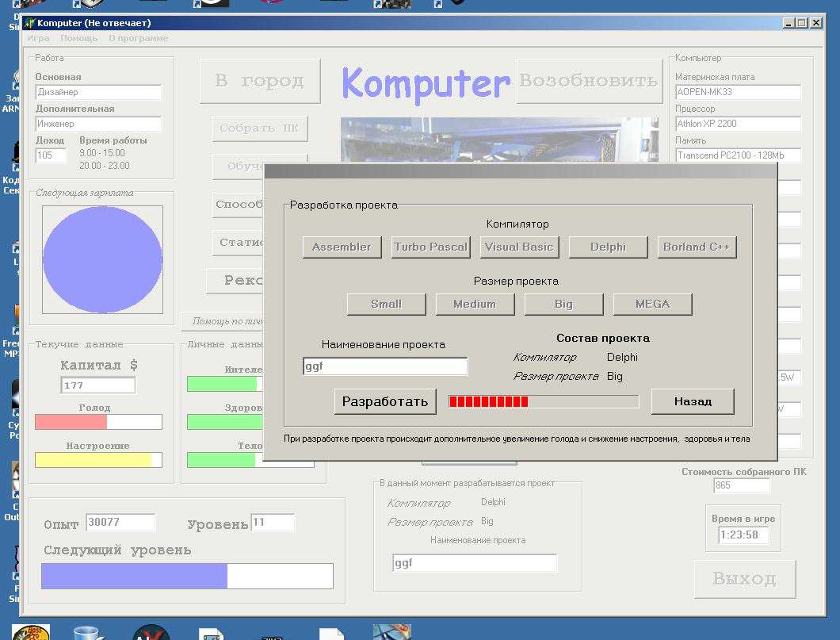This screenshot has height=640, width=840.
Task: Click the current project name field ggf
Action: tap(475, 563)
